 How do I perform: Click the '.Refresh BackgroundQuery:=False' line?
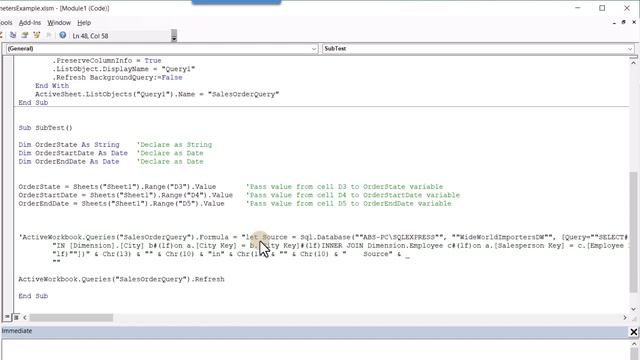117,77
